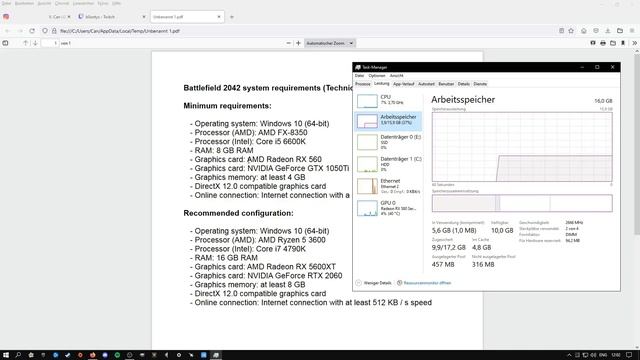640x360 pixels.
Task: Click the Task Manager taskbar icon
Action: [216, 355]
